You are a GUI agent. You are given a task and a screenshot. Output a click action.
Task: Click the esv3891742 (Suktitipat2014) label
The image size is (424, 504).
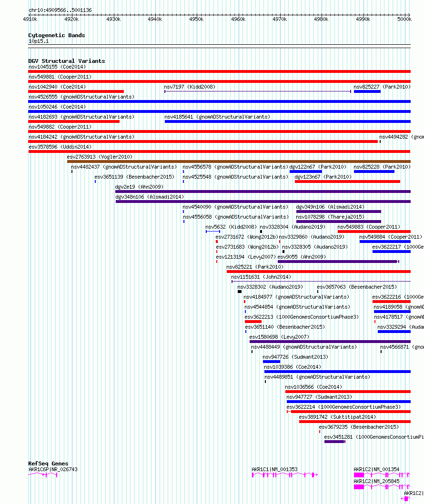pyautogui.click(x=337, y=417)
